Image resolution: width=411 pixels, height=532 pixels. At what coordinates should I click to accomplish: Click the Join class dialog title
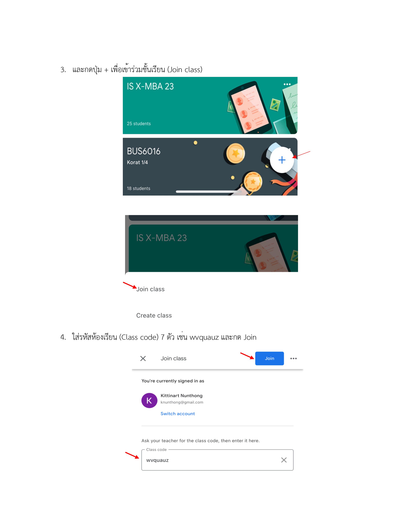173,358
